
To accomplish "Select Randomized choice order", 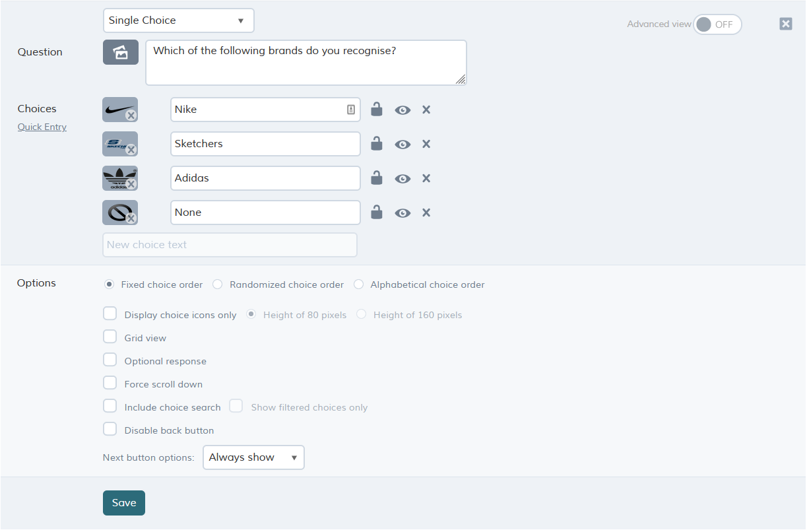I will [218, 284].
